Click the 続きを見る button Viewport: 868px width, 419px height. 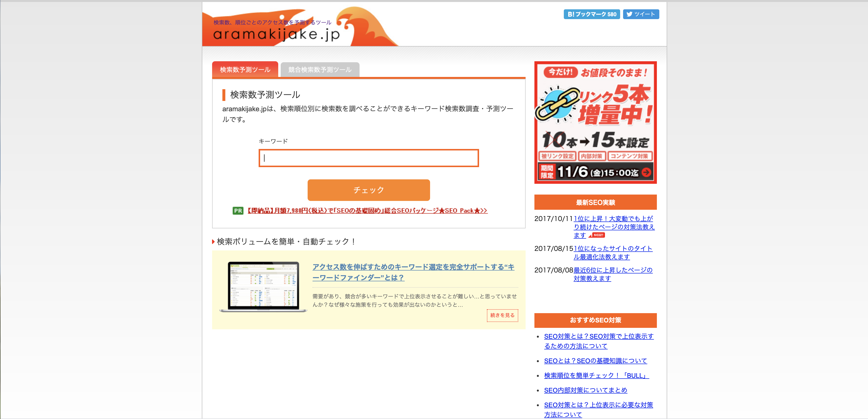[x=502, y=315]
